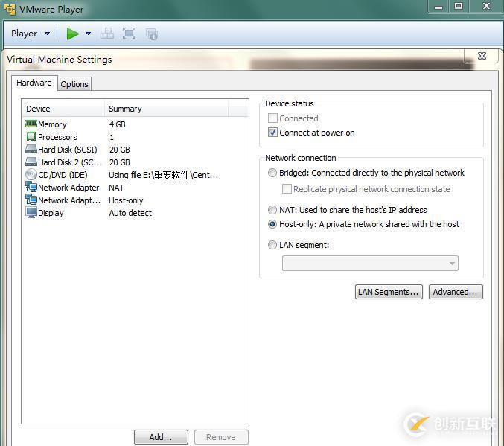The width and height of the screenshot is (504, 446).
Task: Click the Device column header
Action: point(63,109)
